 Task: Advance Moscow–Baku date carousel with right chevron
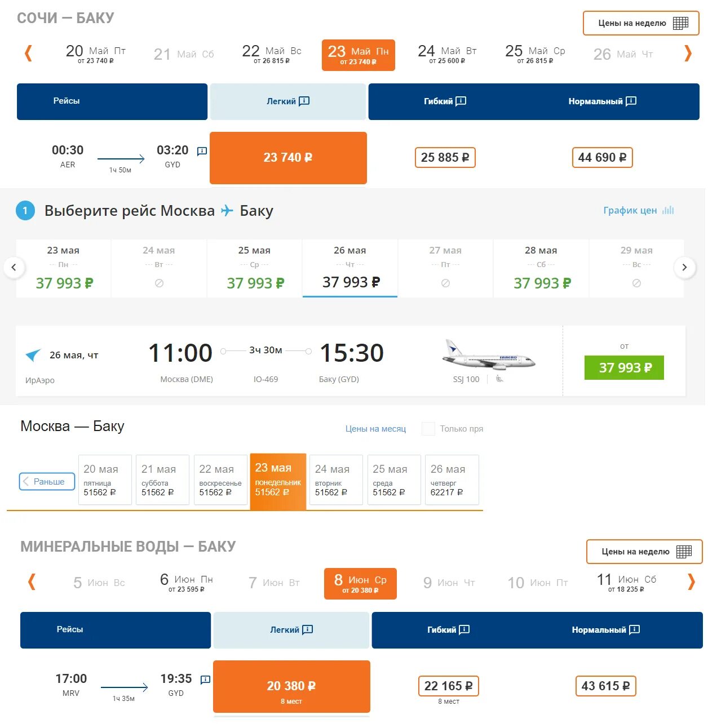click(x=684, y=267)
